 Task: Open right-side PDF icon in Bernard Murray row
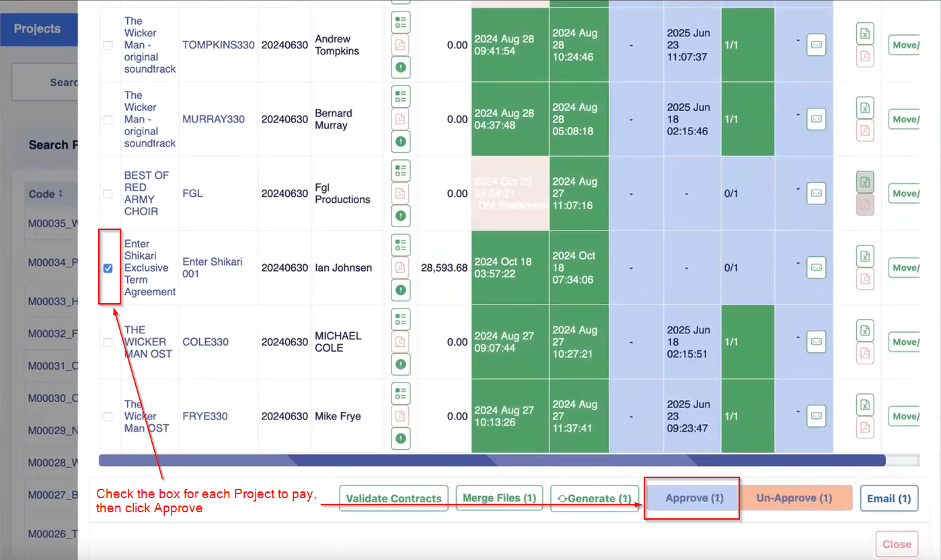865,130
